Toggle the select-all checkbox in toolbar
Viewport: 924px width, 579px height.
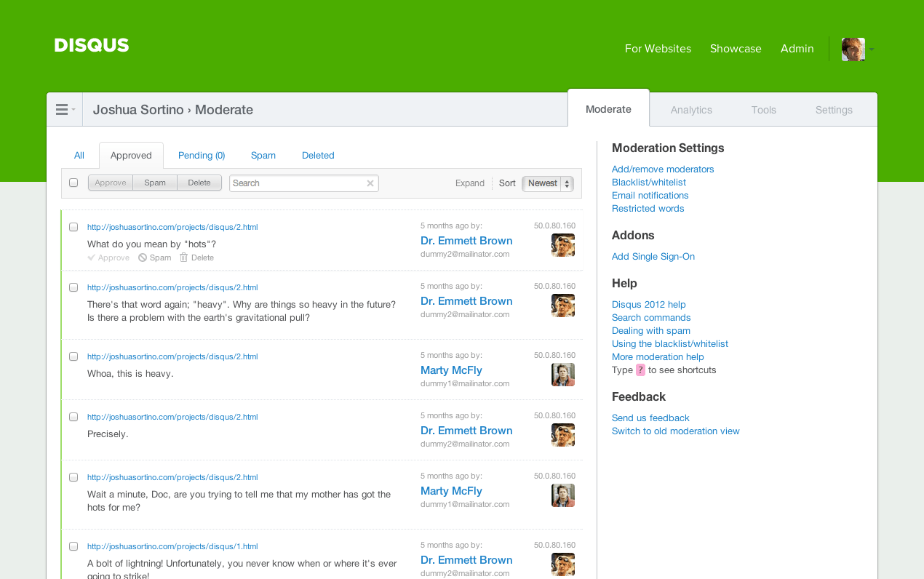(x=73, y=183)
